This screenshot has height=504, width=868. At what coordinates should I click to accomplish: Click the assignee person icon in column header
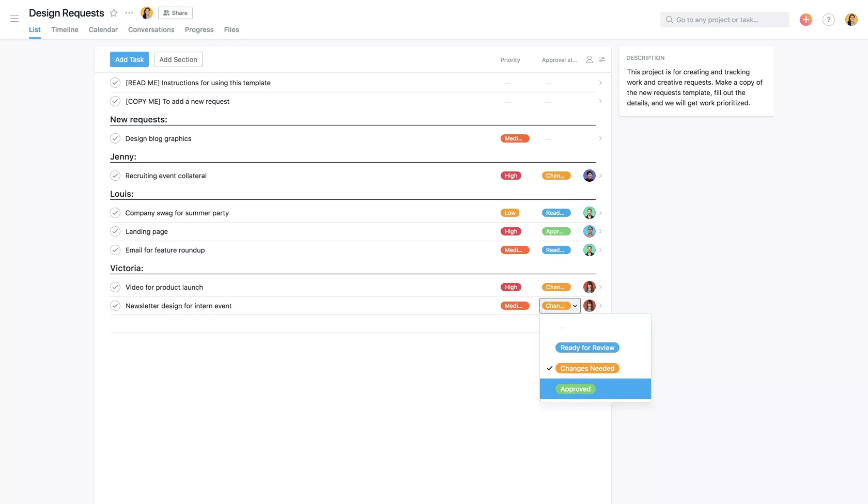(x=590, y=59)
